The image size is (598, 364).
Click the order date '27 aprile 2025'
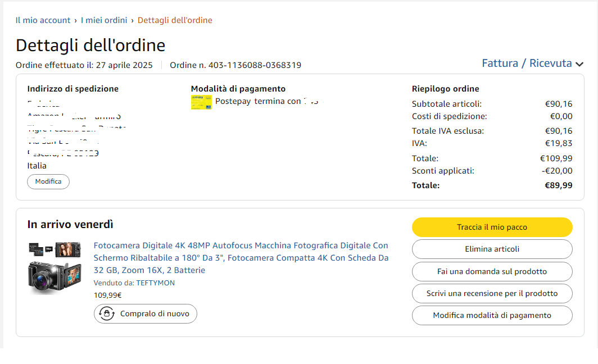tap(124, 65)
